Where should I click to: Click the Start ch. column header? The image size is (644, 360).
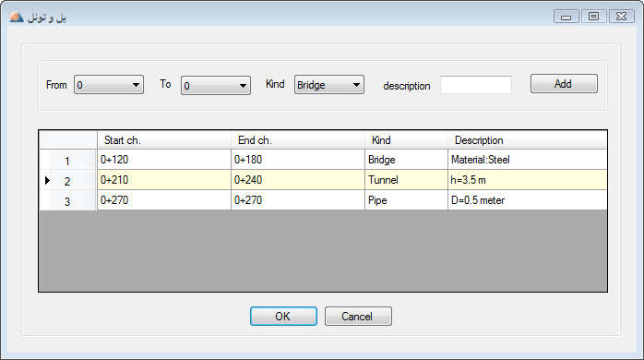pyautogui.click(x=164, y=140)
